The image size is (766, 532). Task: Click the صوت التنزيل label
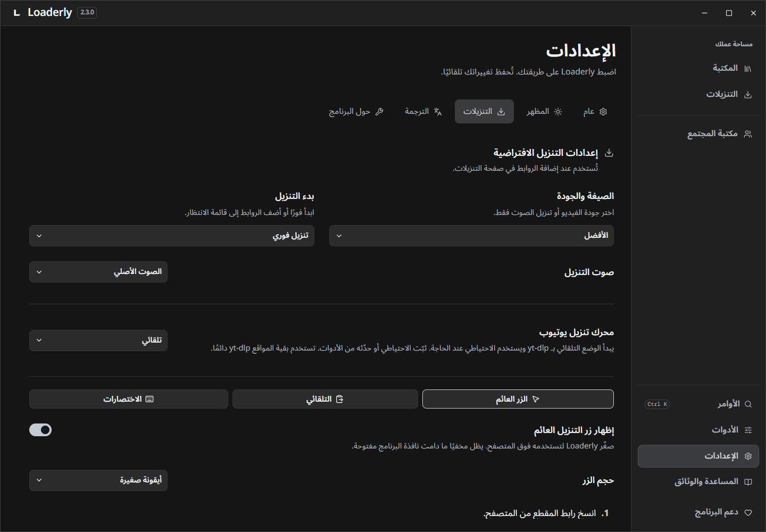point(589,272)
